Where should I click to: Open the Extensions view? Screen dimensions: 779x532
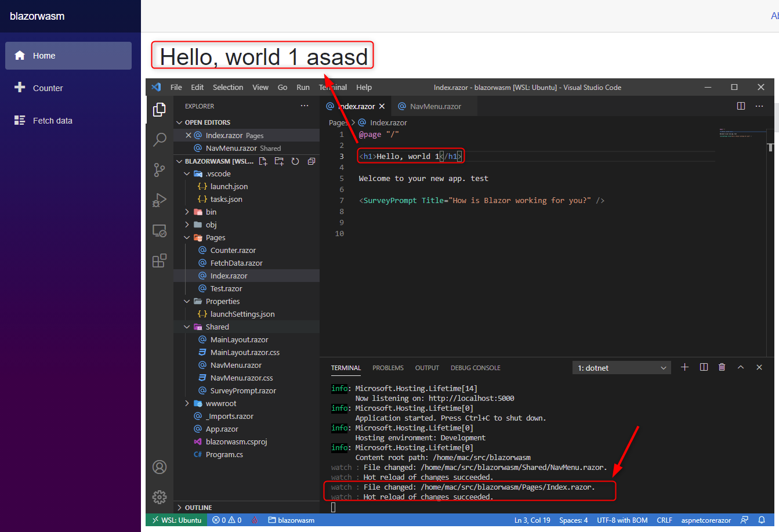[x=160, y=260]
